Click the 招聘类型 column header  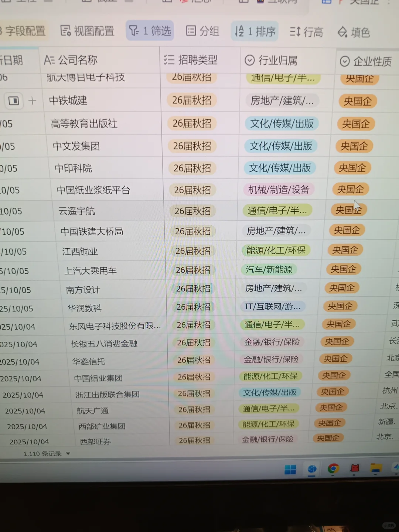200,60
